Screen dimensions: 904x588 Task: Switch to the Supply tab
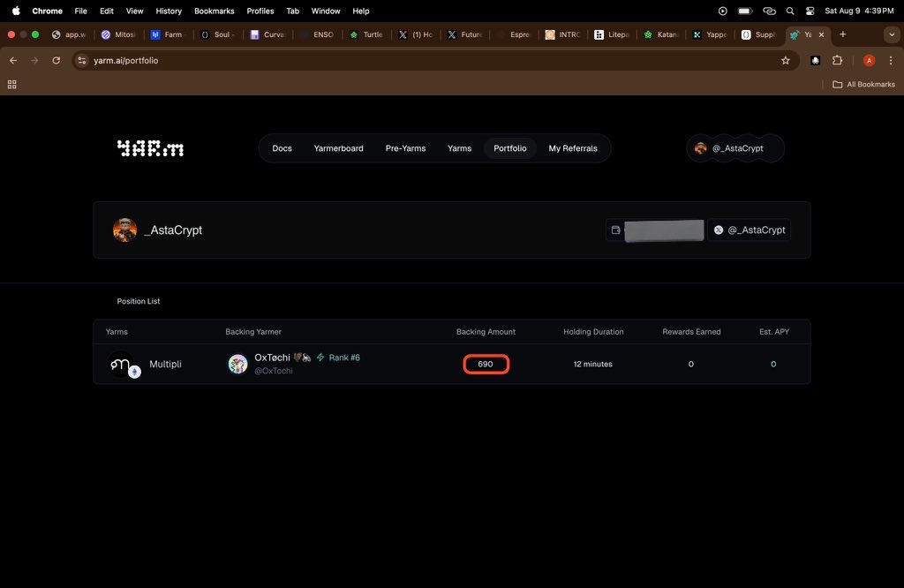[x=760, y=34]
